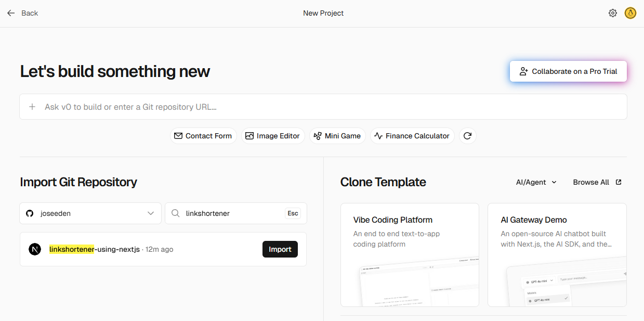
Task: Click Collaborate on a Pro Trial
Action: coord(568,71)
